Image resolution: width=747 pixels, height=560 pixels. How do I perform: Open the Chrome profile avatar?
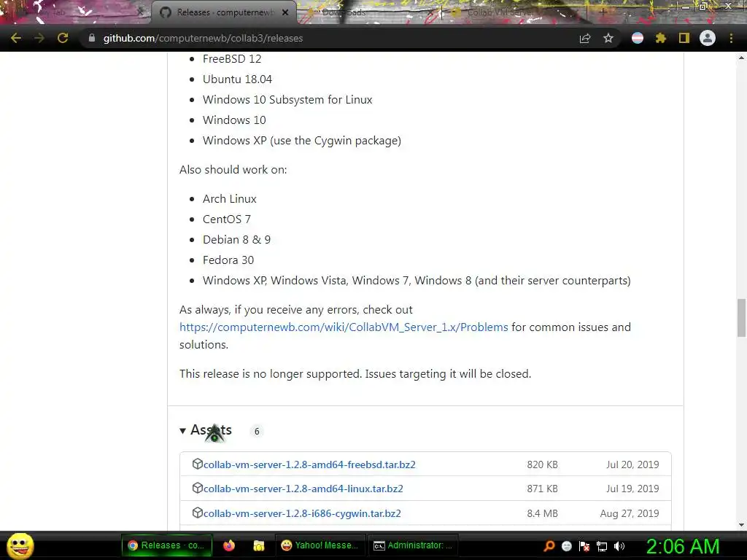point(708,38)
